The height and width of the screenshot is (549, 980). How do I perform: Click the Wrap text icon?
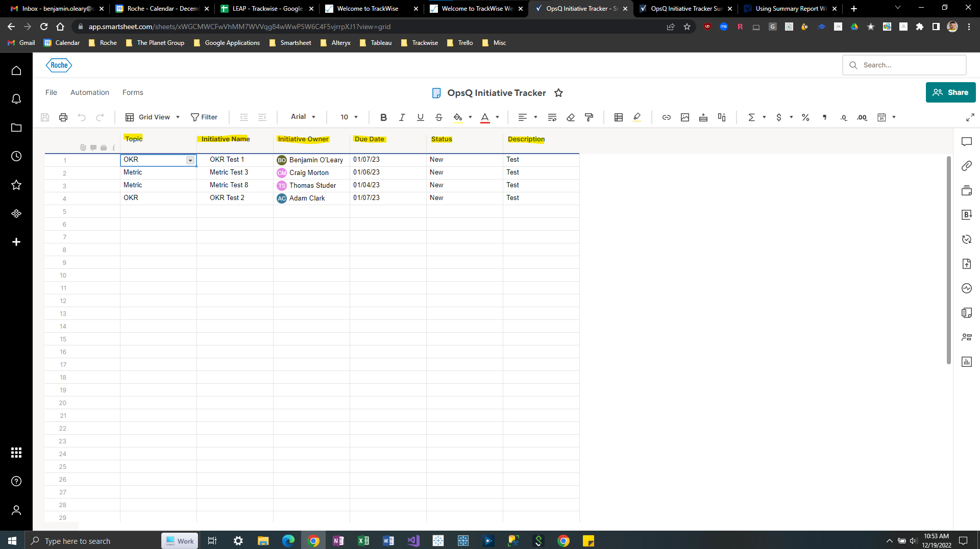[x=552, y=117]
